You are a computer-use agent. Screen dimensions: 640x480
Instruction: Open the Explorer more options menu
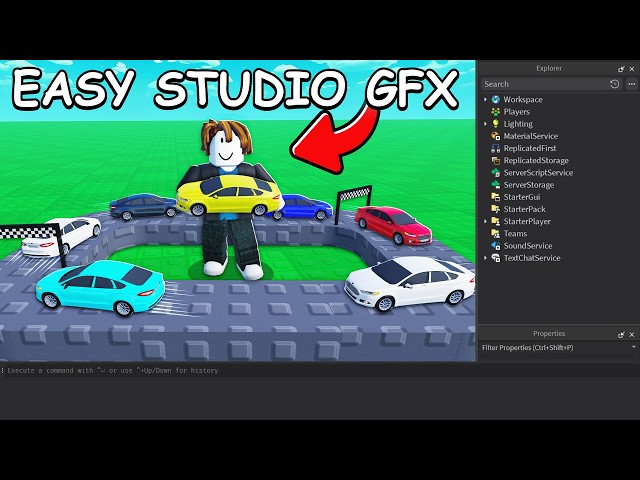click(631, 84)
